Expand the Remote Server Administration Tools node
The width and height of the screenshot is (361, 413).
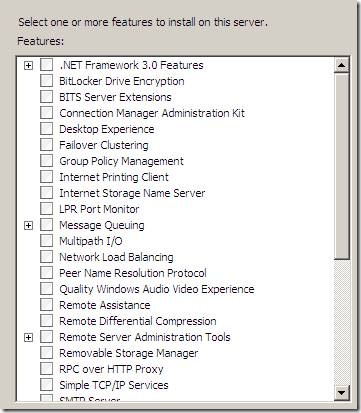[x=29, y=338]
